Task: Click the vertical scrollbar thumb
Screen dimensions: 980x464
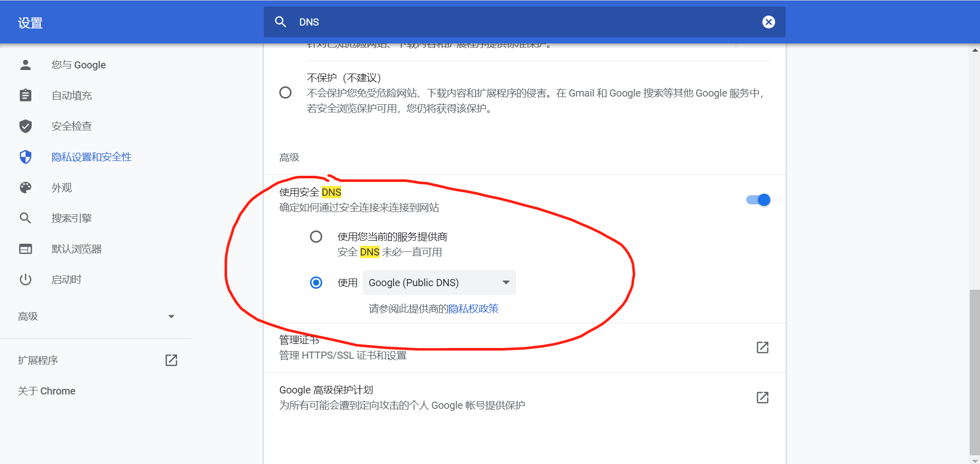Action: [x=975, y=372]
